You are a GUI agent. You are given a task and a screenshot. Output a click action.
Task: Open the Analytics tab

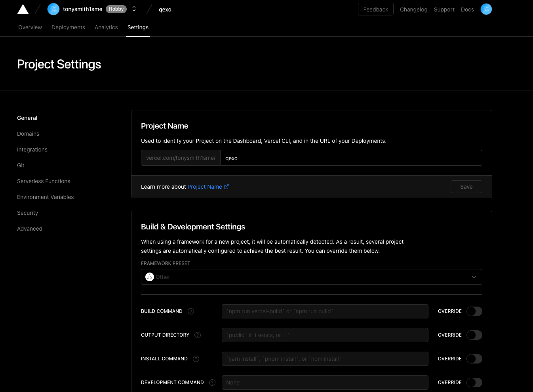coord(106,27)
